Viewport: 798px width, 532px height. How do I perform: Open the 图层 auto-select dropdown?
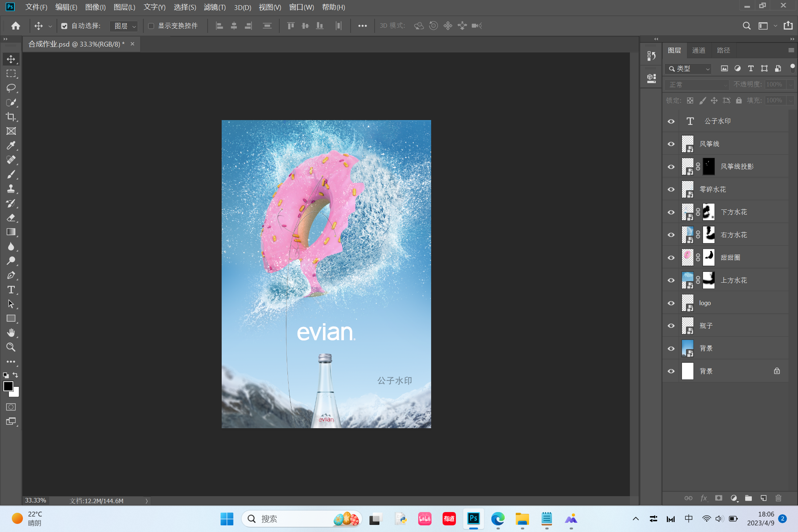(124, 26)
